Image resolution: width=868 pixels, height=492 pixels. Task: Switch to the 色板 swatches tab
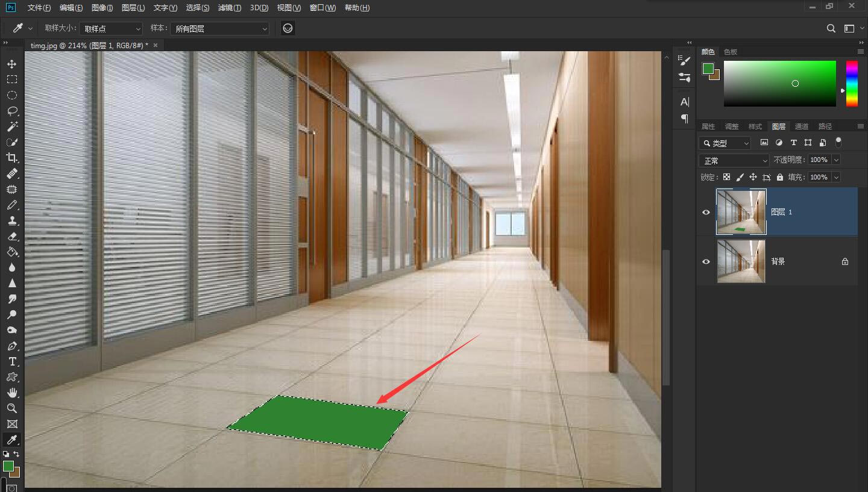point(731,52)
